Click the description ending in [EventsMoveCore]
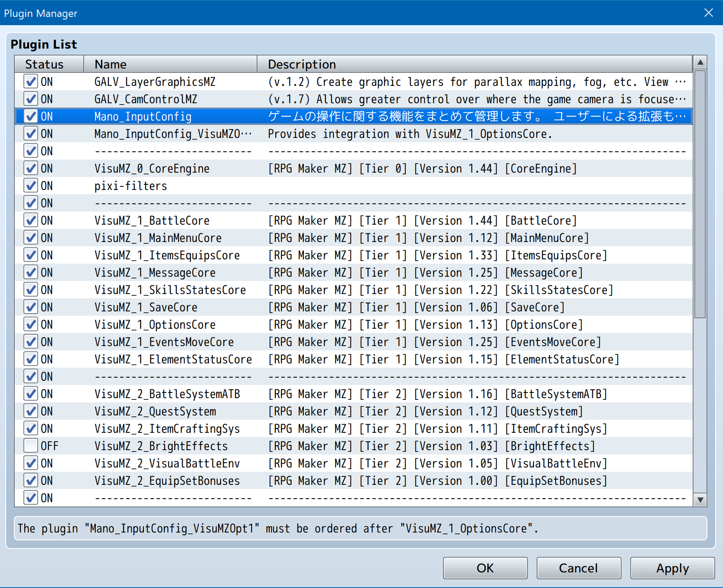Viewport: 723px width, 588px height. 434,342
